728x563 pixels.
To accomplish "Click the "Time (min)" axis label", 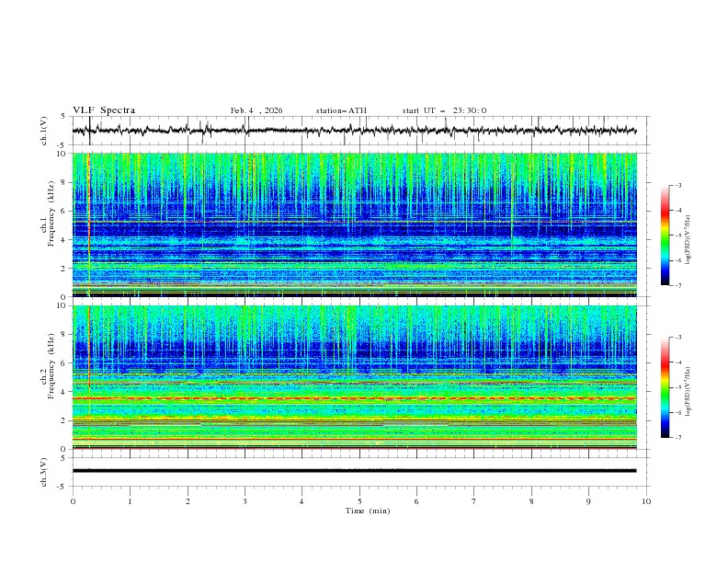I will (x=366, y=510).
